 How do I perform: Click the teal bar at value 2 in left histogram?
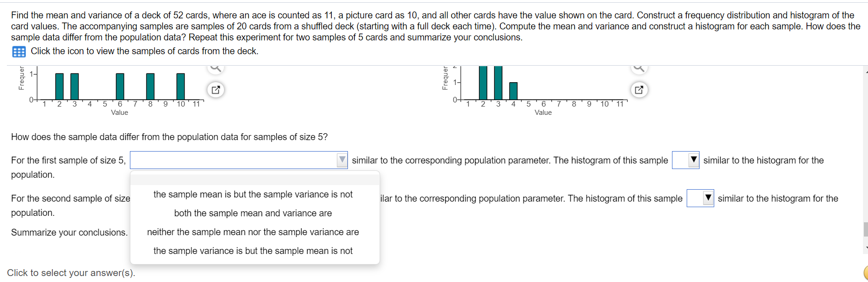point(59,86)
